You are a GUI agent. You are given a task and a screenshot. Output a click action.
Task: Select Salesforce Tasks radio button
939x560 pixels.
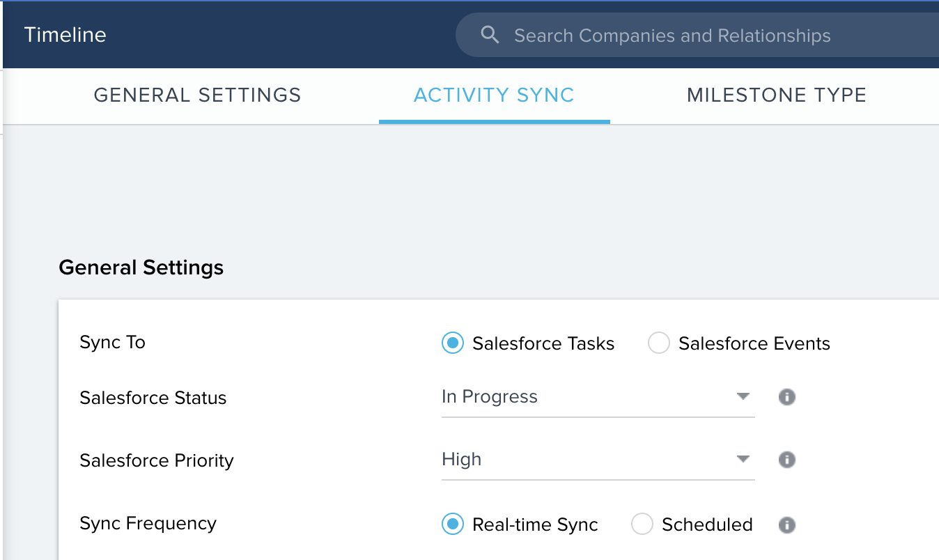[x=453, y=343]
